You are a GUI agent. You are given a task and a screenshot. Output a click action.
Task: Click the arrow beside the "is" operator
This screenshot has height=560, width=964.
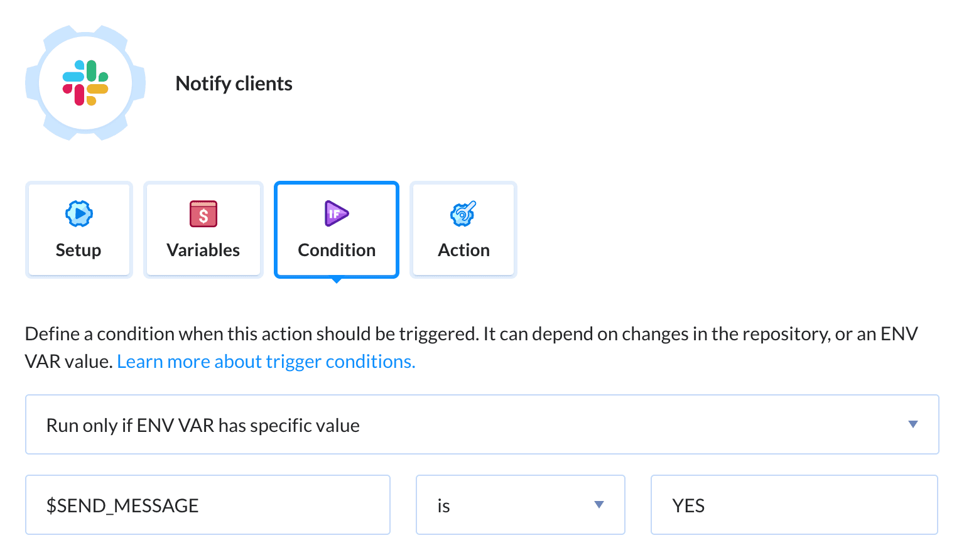coord(599,505)
